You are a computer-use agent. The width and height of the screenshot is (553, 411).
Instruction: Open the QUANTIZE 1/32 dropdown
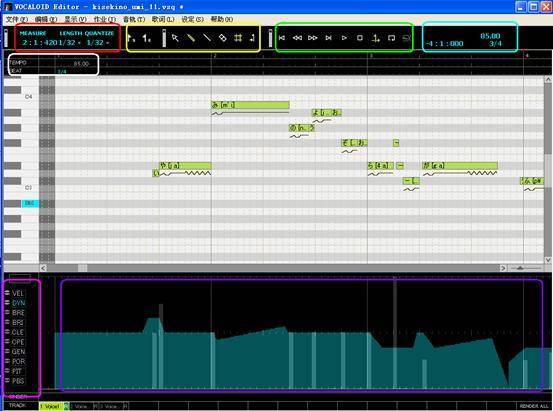[98, 43]
